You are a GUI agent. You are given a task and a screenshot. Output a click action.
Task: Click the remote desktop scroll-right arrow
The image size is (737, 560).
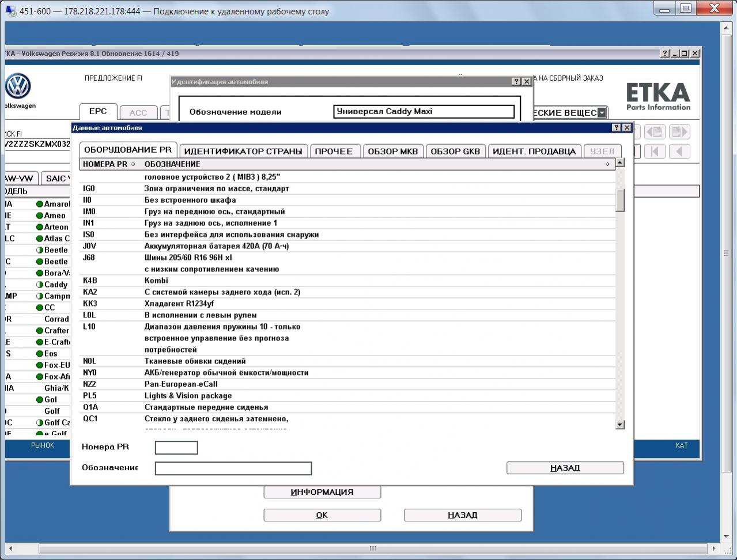click(715, 548)
